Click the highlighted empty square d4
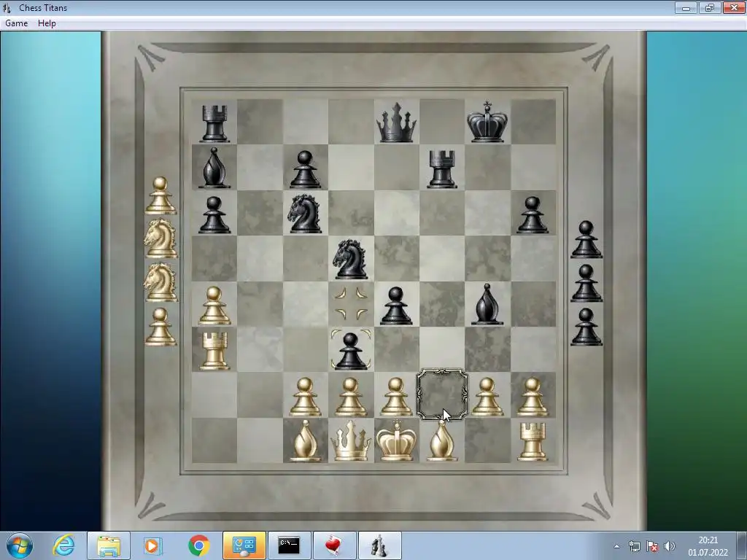 (351, 304)
